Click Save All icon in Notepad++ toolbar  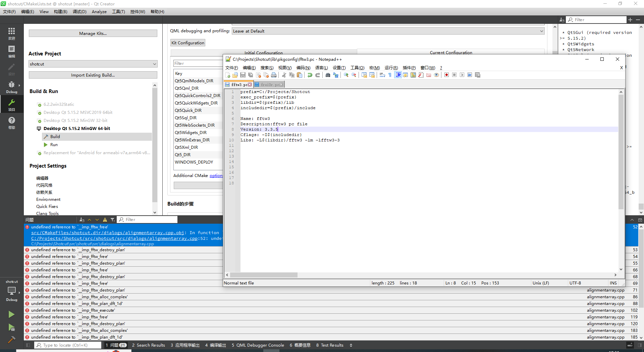[251, 75]
